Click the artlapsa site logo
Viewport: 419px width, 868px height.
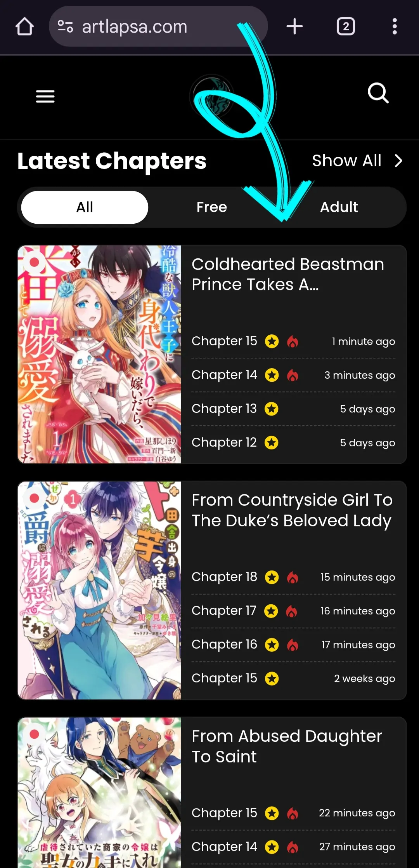pyautogui.click(x=212, y=96)
